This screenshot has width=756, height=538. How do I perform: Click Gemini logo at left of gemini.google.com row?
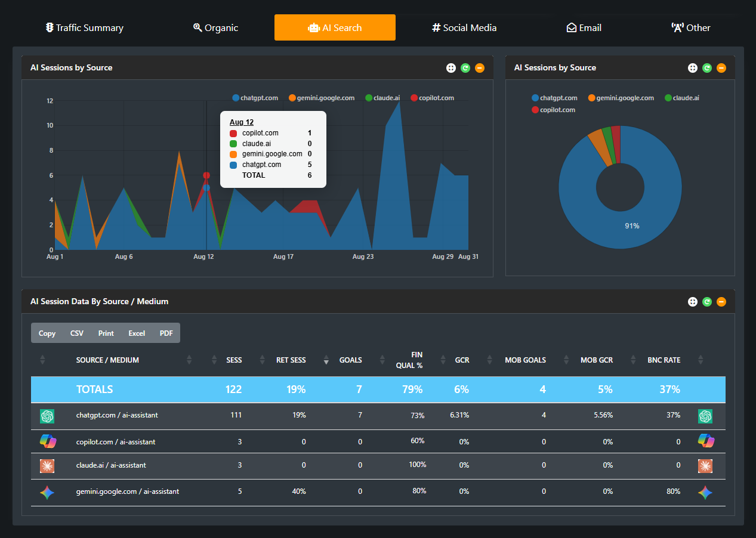pyautogui.click(x=47, y=492)
